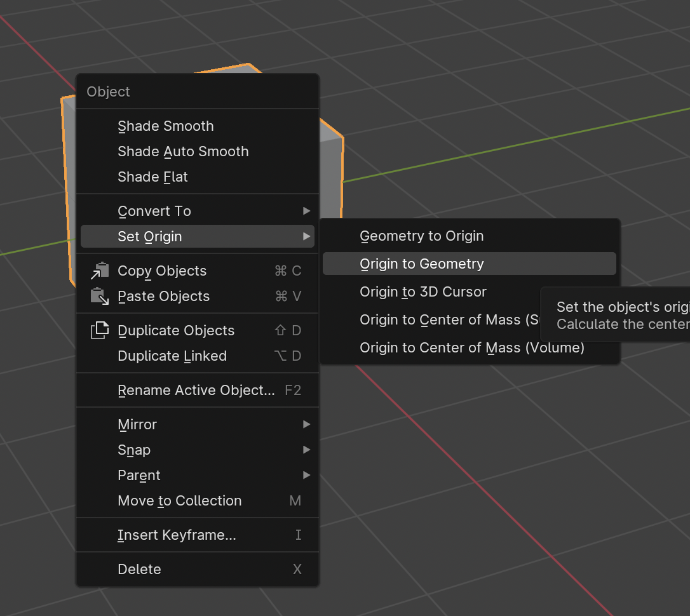Image resolution: width=690 pixels, height=616 pixels.
Task: Pick Origin to Center of Mass (Surface)
Action: click(445, 319)
